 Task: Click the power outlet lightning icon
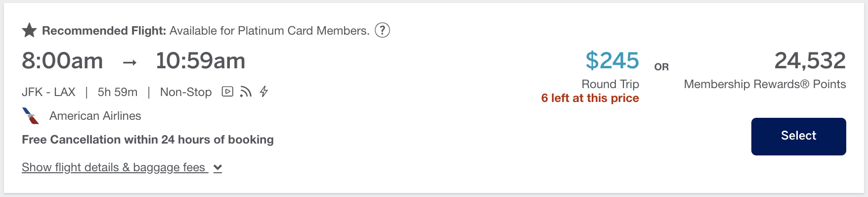264,92
